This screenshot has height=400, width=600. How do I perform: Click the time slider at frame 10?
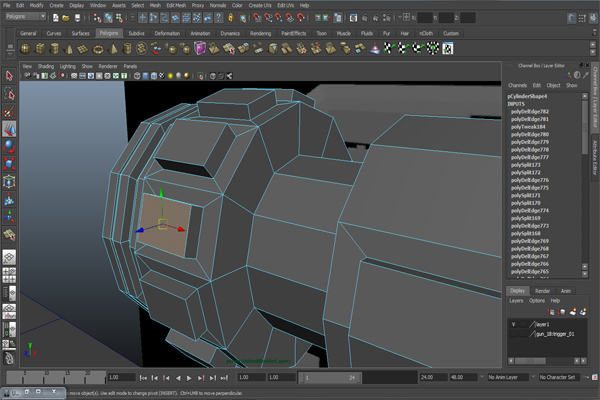pos(46,377)
